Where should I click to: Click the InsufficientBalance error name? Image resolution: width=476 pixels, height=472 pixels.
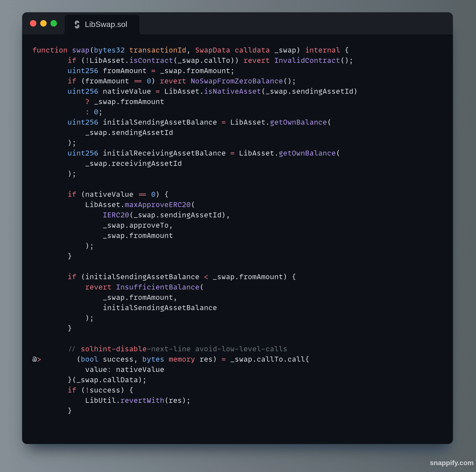coord(158,287)
